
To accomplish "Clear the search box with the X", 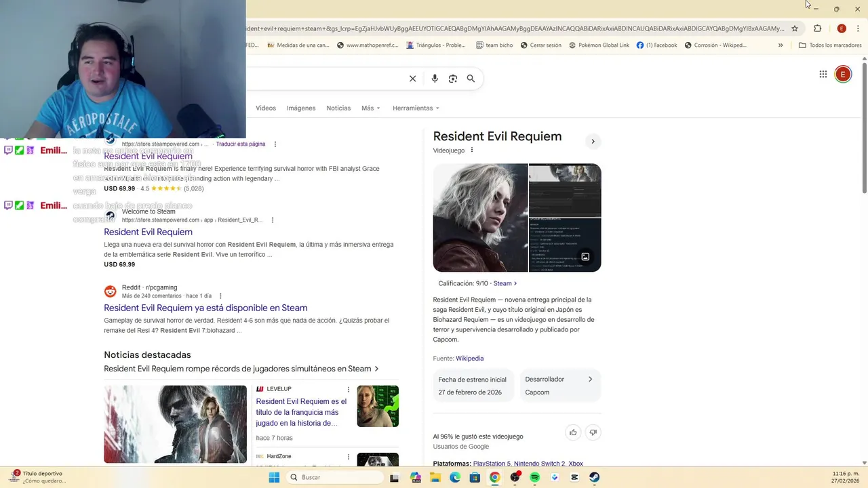I will [x=412, y=79].
